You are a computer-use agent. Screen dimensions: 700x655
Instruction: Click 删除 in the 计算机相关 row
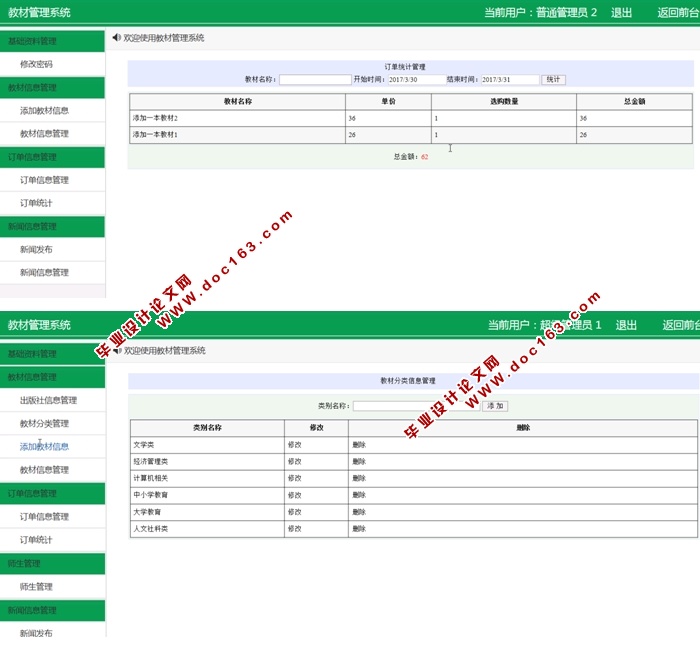(359, 478)
